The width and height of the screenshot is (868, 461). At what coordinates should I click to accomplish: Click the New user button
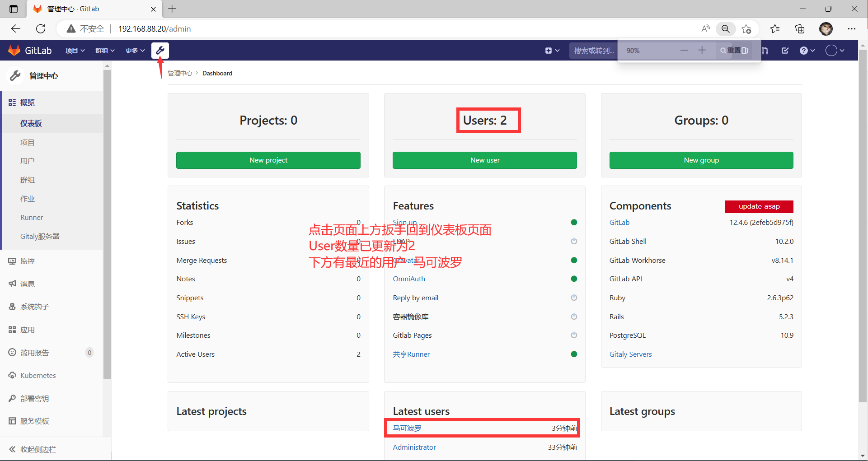(484, 160)
